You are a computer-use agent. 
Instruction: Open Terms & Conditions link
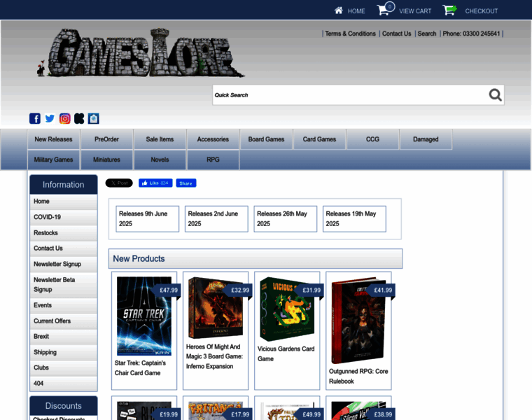click(350, 34)
